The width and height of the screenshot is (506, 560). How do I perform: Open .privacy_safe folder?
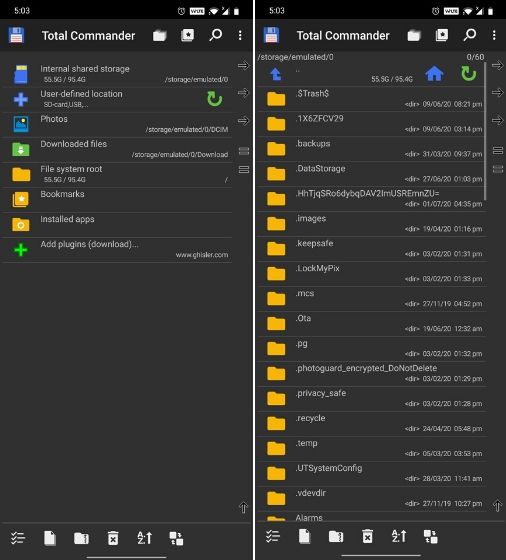point(371,399)
